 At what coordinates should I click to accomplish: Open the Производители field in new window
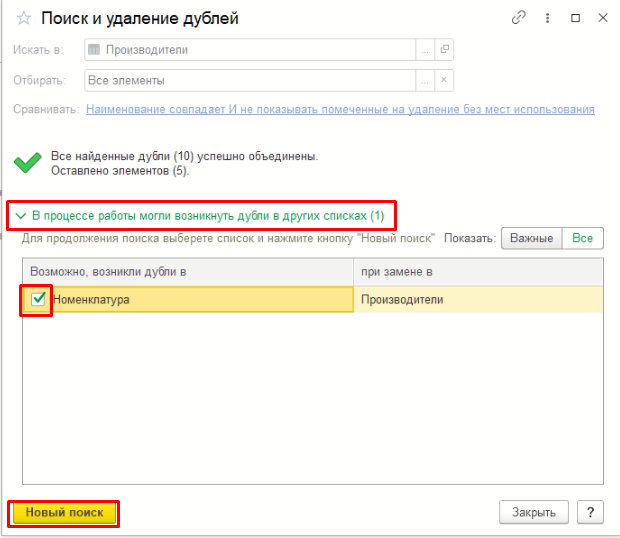pos(444,49)
